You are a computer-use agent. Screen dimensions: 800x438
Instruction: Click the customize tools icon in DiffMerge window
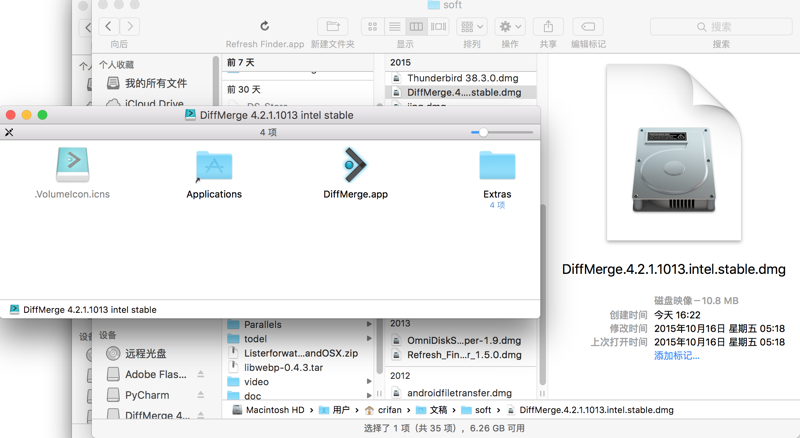[x=9, y=132]
